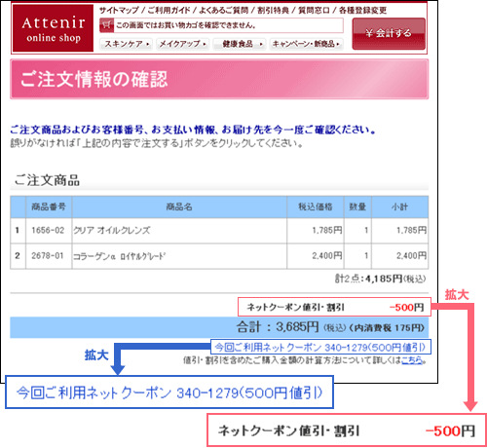Open the サイトマップ link
This screenshot has width=487, height=448.
[x=119, y=11]
